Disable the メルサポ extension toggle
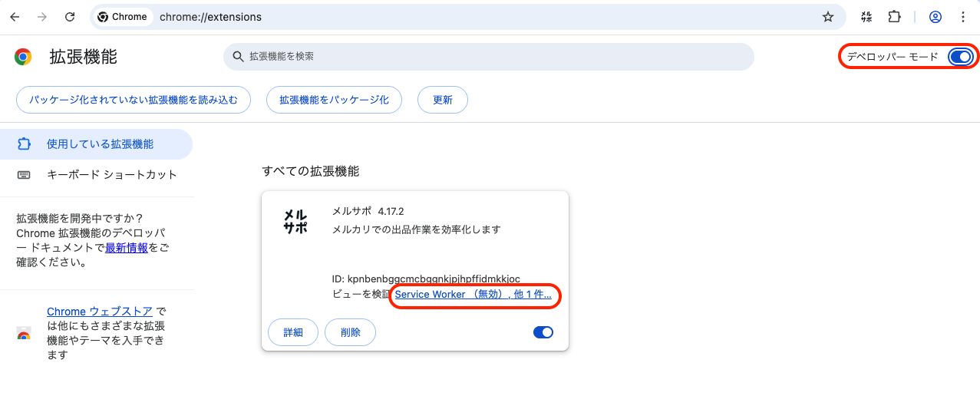The image size is (980, 409). (x=543, y=332)
